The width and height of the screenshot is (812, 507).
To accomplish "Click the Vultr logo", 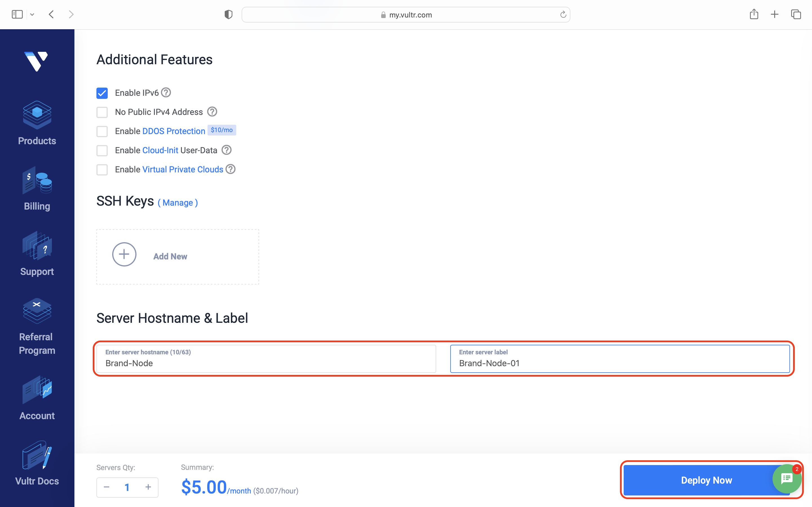I will (x=36, y=61).
